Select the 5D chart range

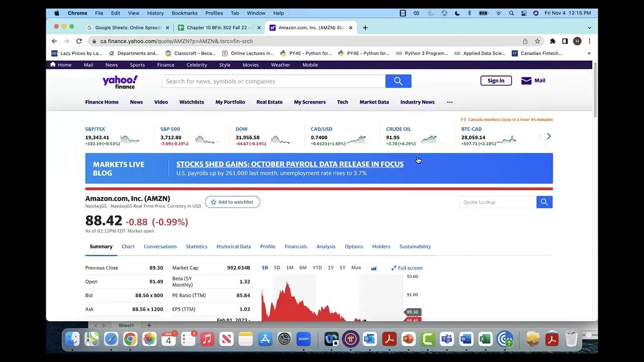pos(277,268)
